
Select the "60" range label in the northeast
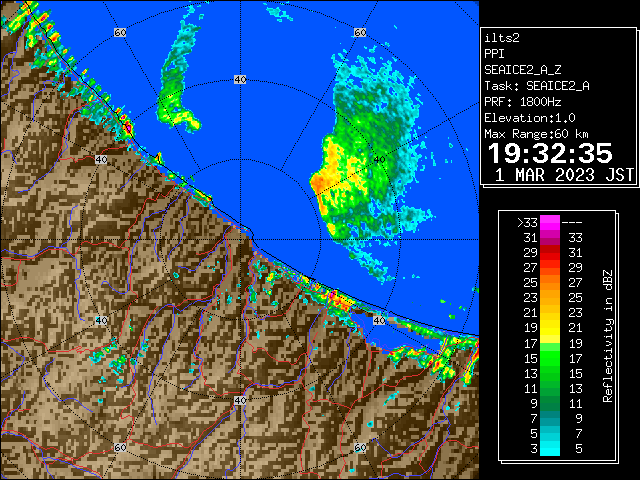click(x=360, y=32)
